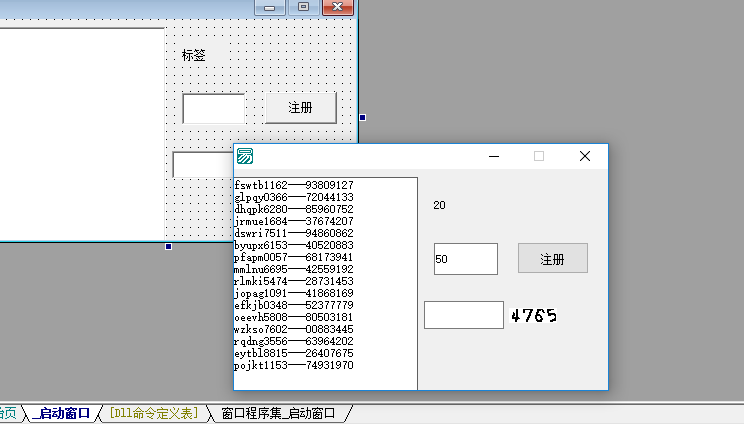
Task: Close the form designer window
Action: pyautogui.click(x=339, y=7)
